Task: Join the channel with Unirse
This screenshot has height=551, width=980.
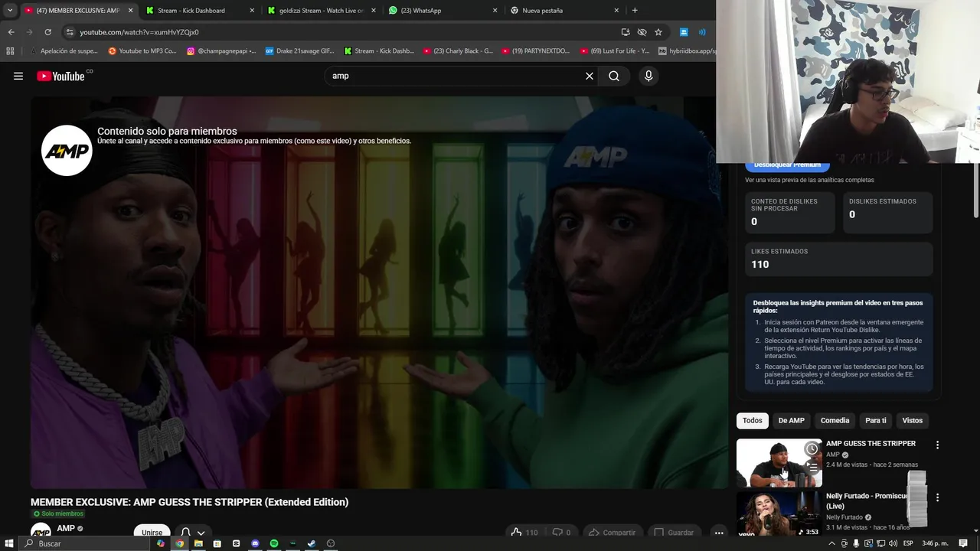Action: pos(152,532)
